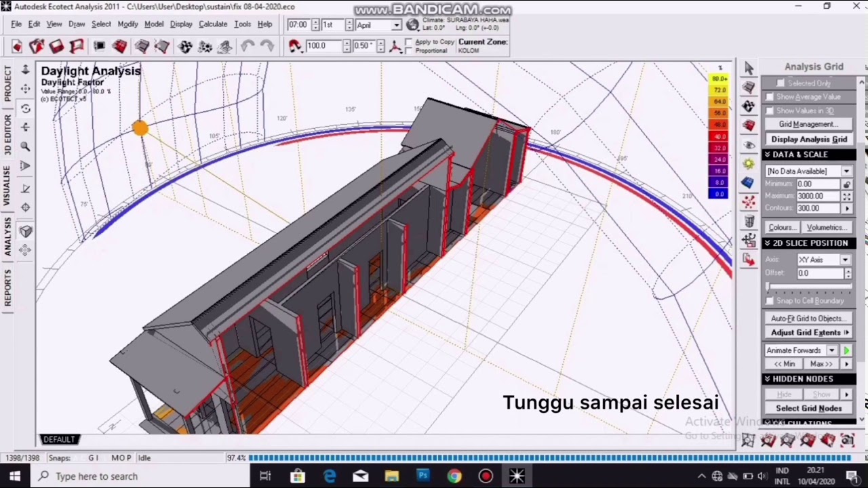
Task: Click Display Analysis Grid button
Action: pyautogui.click(x=808, y=139)
